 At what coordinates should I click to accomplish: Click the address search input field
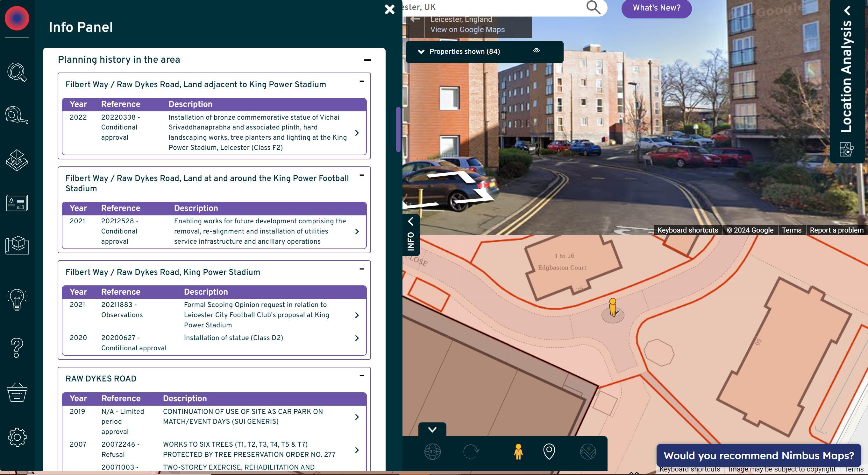(x=494, y=7)
